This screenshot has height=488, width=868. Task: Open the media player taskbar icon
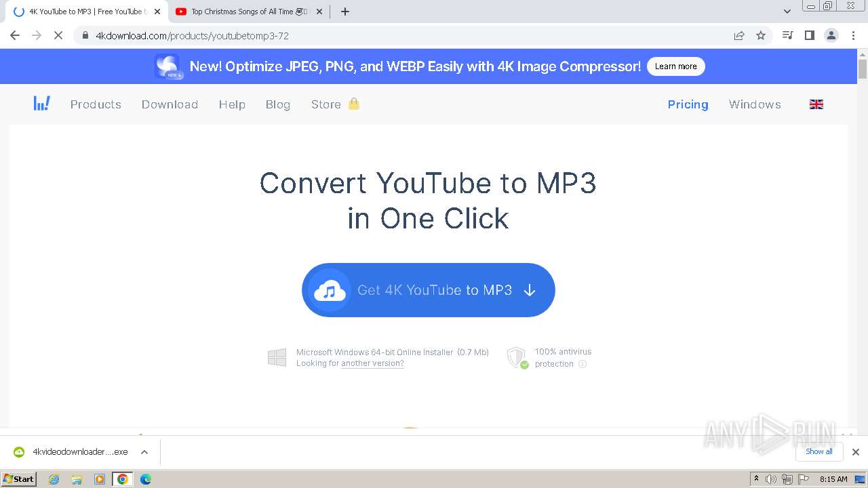point(100,479)
